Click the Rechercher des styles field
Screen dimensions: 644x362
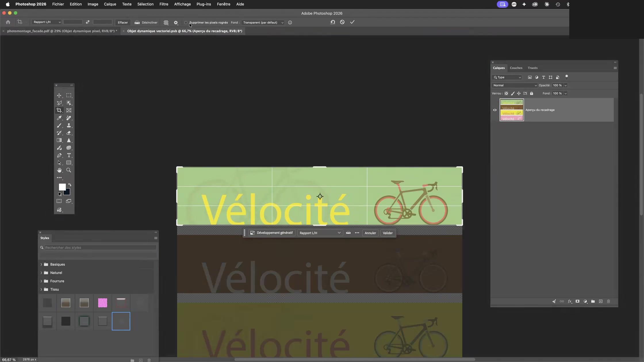click(100, 248)
